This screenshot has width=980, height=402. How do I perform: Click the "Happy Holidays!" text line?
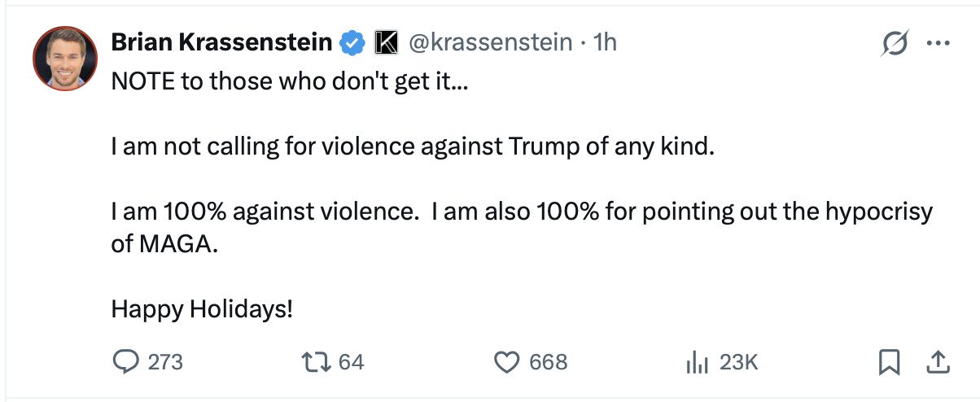pyautogui.click(x=202, y=309)
